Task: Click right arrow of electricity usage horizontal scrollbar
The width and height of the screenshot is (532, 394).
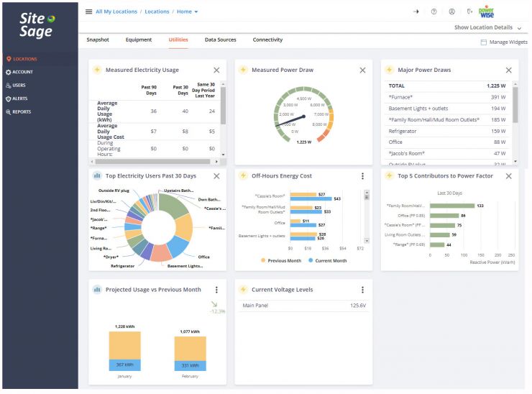Action: 216,162
